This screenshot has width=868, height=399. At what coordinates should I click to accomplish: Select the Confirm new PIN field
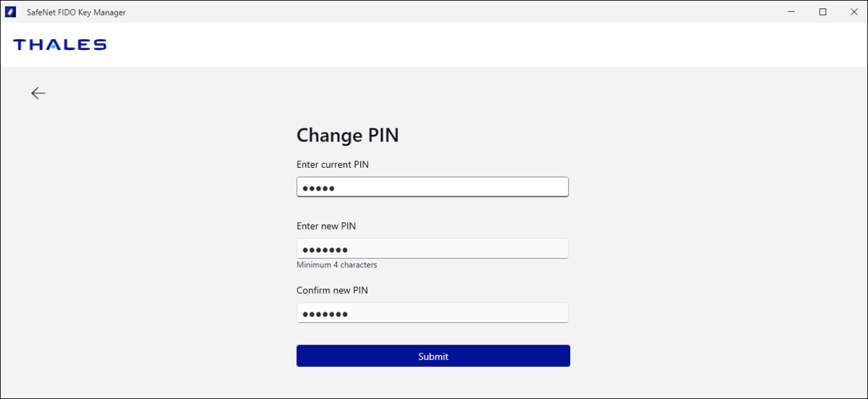click(x=450, y=313)
